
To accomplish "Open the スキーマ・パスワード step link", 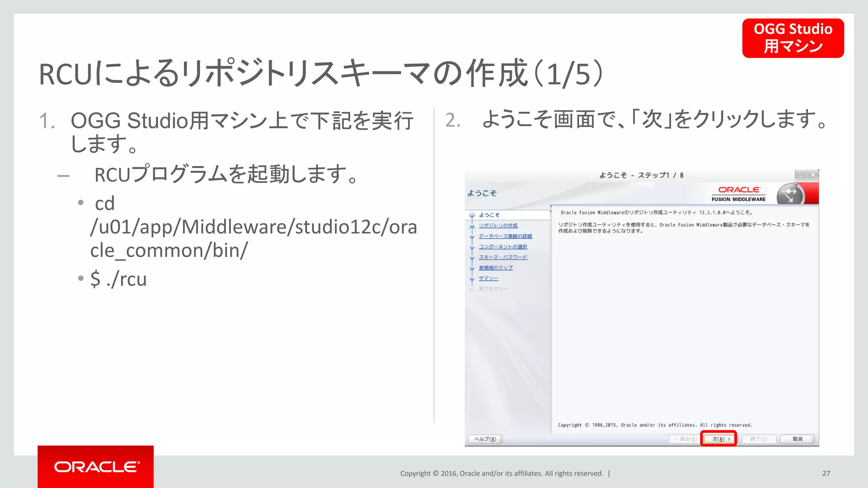I will click(503, 257).
